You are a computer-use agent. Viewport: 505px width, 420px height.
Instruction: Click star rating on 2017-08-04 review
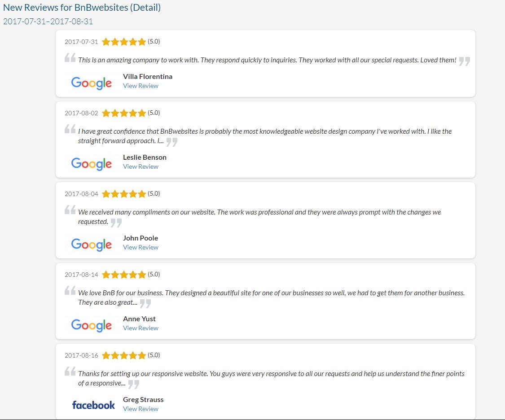coord(124,194)
